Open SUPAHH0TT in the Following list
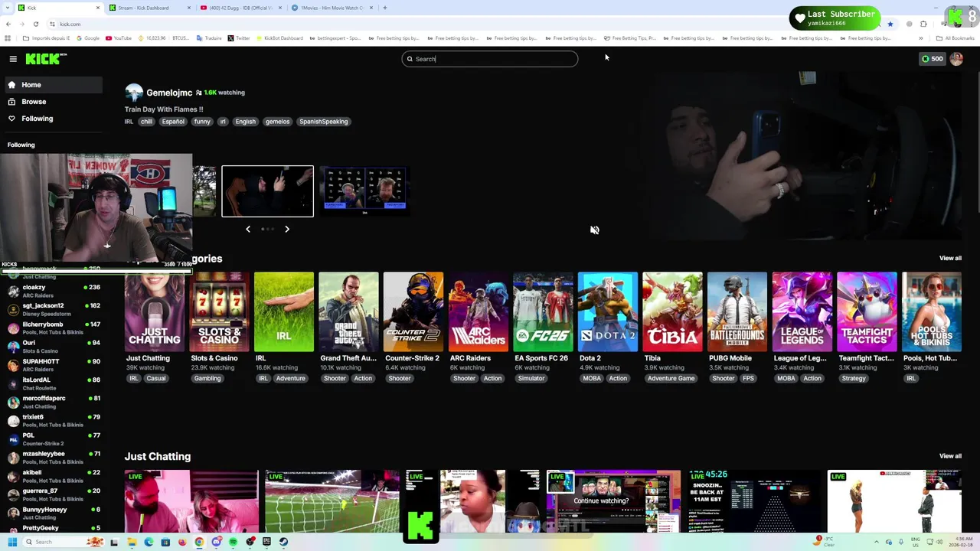980x551 pixels. [x=54, y=365]
